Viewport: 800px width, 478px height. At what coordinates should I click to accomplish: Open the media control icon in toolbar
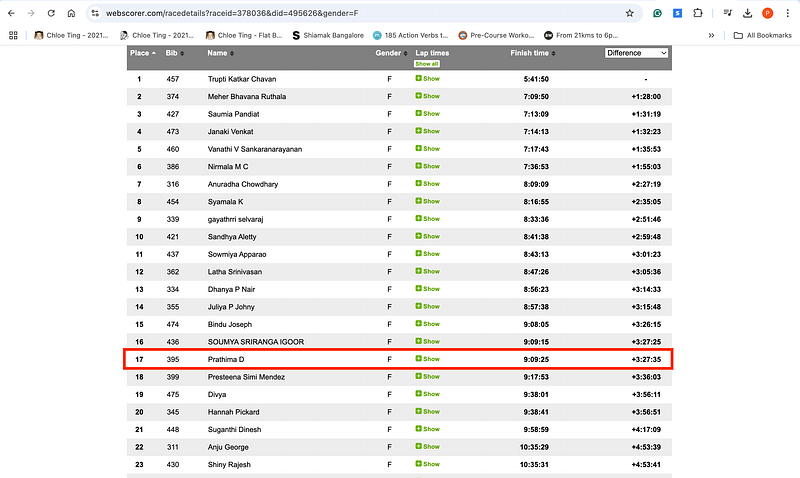(728, 13)
